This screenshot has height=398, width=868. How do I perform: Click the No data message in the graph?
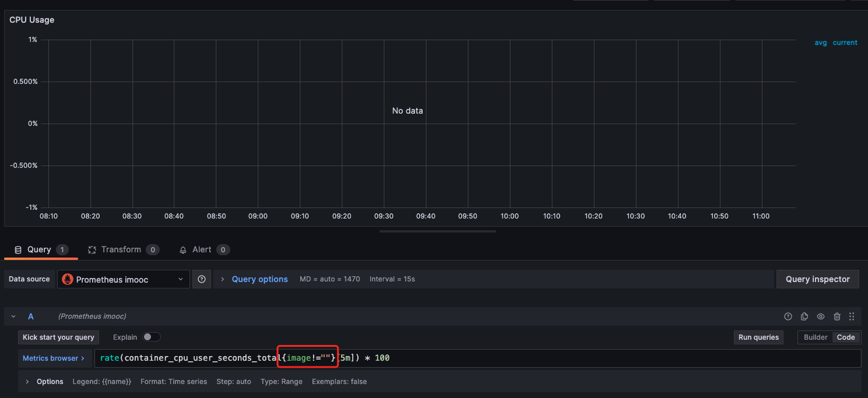click(407, 111)
